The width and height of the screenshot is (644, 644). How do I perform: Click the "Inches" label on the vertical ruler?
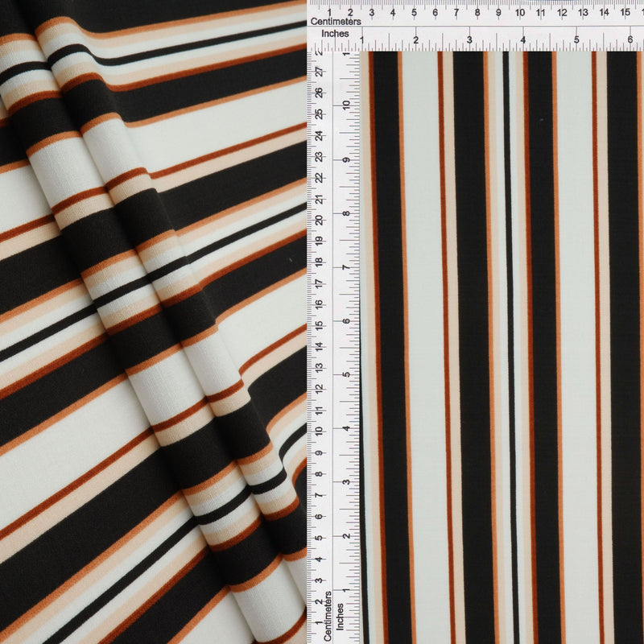pos(340,617)
